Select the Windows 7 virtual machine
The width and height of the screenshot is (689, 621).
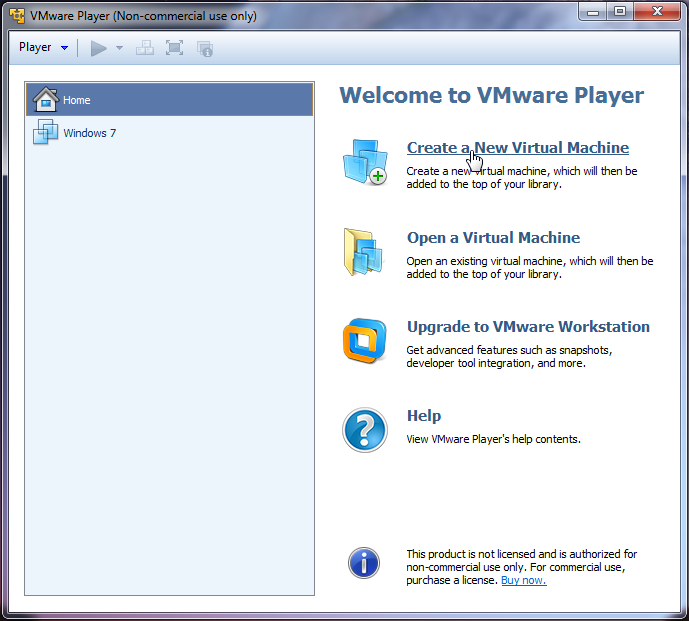(x=170, y=133)
